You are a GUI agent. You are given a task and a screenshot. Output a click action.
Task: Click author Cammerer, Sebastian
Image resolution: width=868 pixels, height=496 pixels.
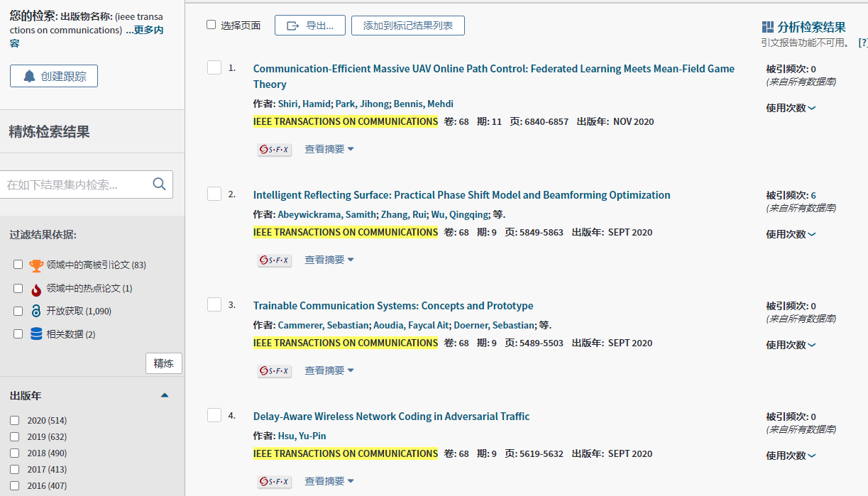point(323,325)
